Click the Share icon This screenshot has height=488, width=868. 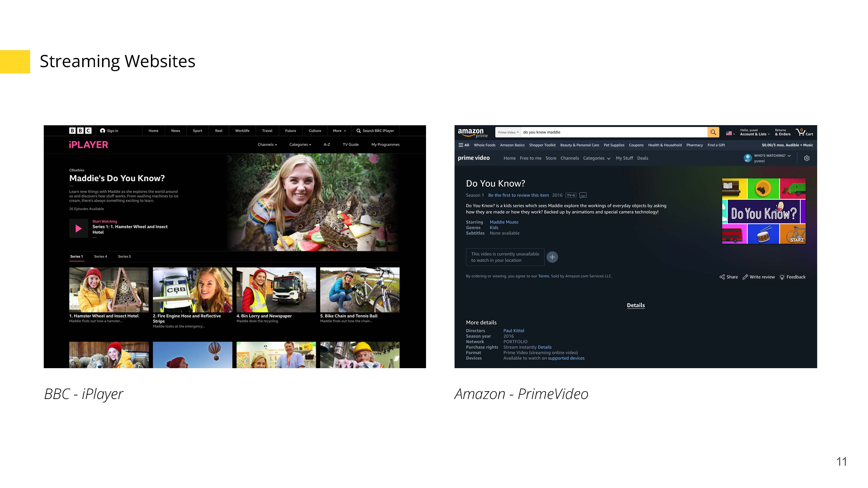[x=722, y=277]
